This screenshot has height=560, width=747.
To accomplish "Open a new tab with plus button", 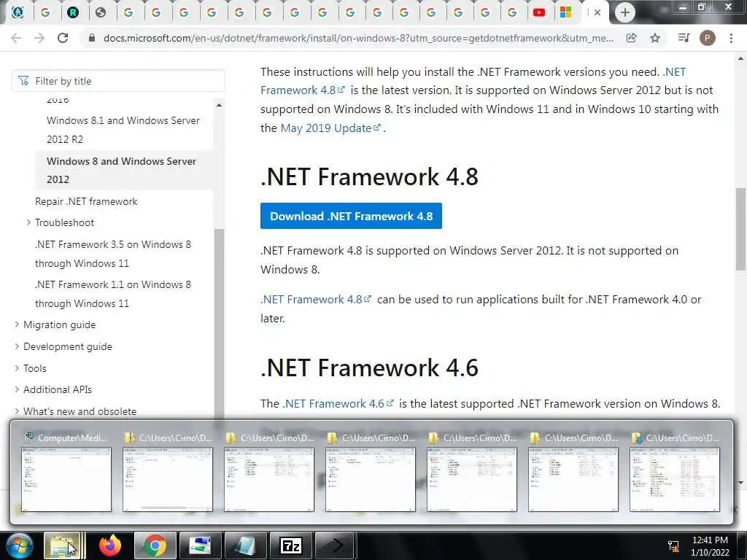I will coord(625,12).
